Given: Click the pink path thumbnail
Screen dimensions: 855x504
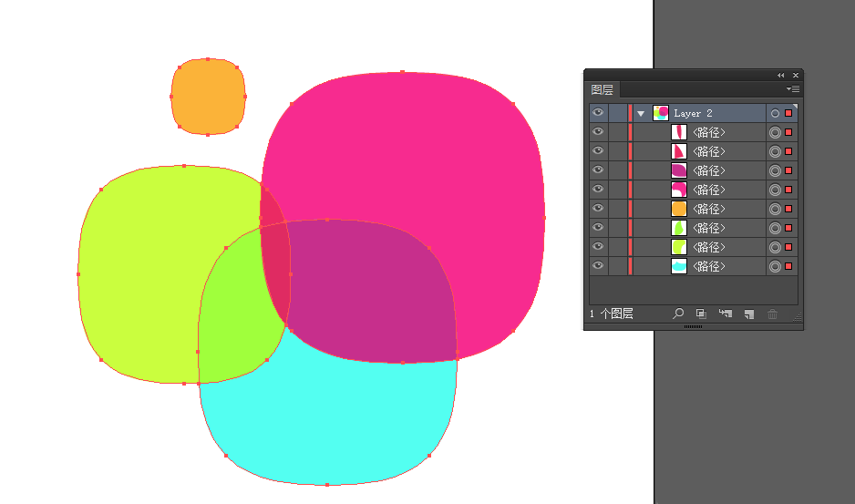Looking at the screenshot, I should (679, 190).
